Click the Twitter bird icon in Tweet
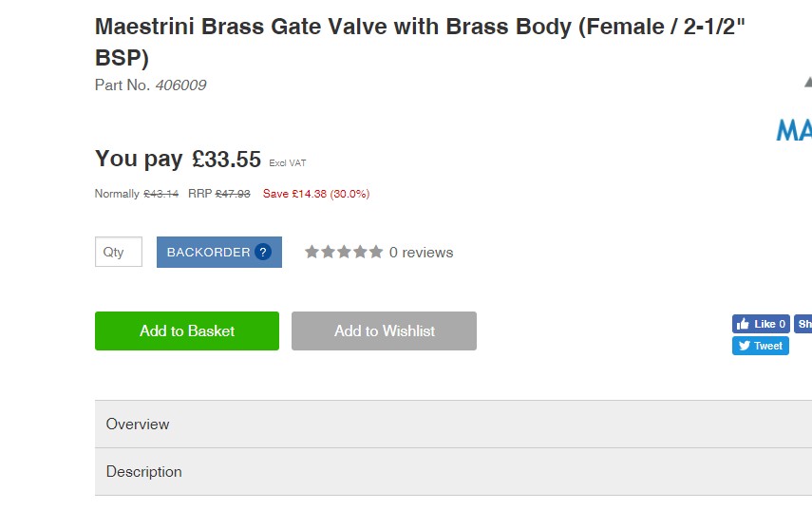 (x=745, y=346)
